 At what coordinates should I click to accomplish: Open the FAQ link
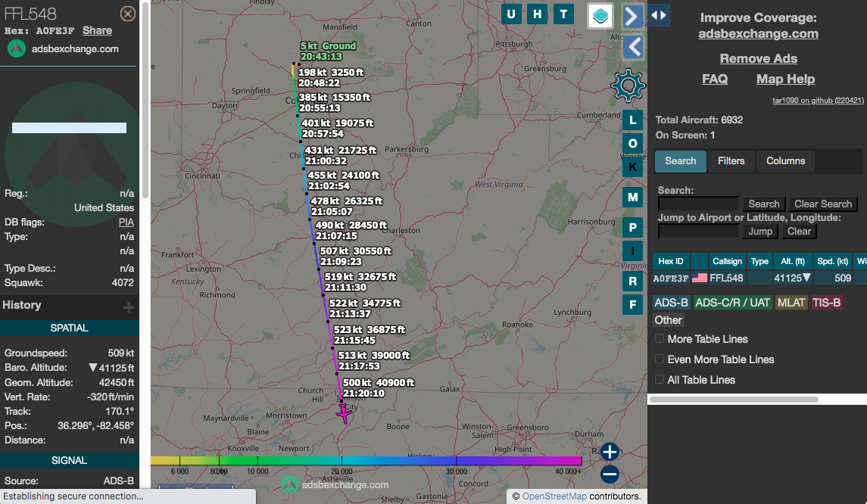714,79
